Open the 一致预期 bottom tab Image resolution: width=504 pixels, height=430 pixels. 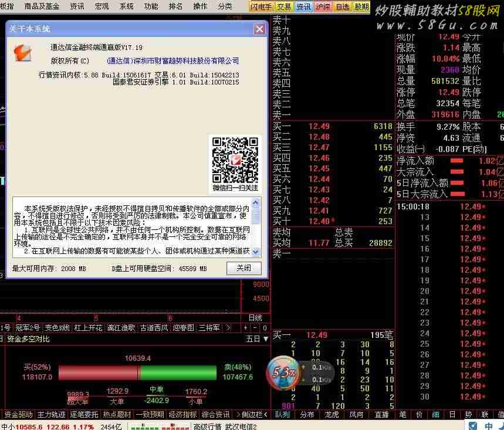click(150, 415)
